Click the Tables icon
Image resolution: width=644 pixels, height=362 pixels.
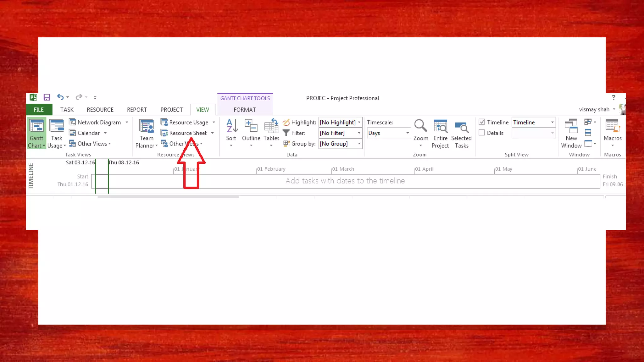point(271,127)
